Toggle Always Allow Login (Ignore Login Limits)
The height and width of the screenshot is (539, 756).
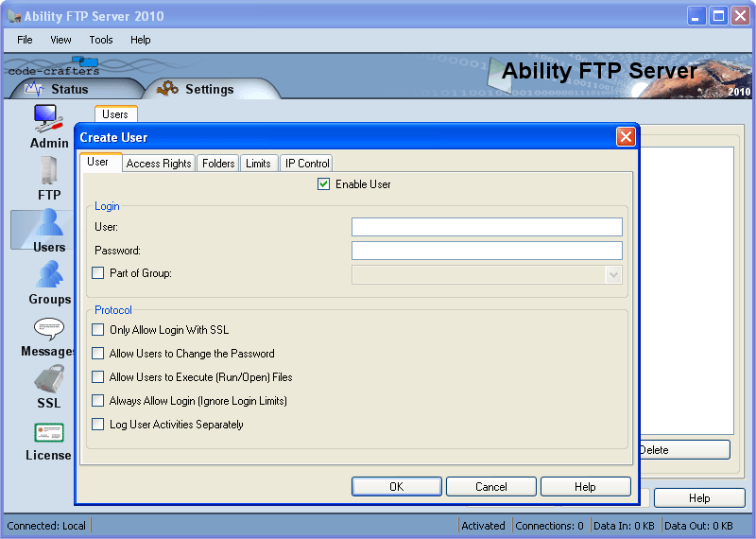pos(98,401)
